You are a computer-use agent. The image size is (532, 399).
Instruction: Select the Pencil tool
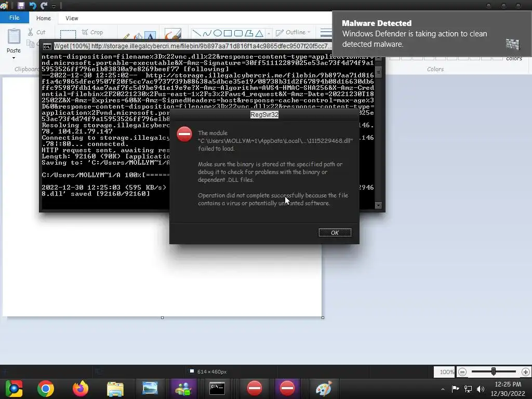point(126,36)
